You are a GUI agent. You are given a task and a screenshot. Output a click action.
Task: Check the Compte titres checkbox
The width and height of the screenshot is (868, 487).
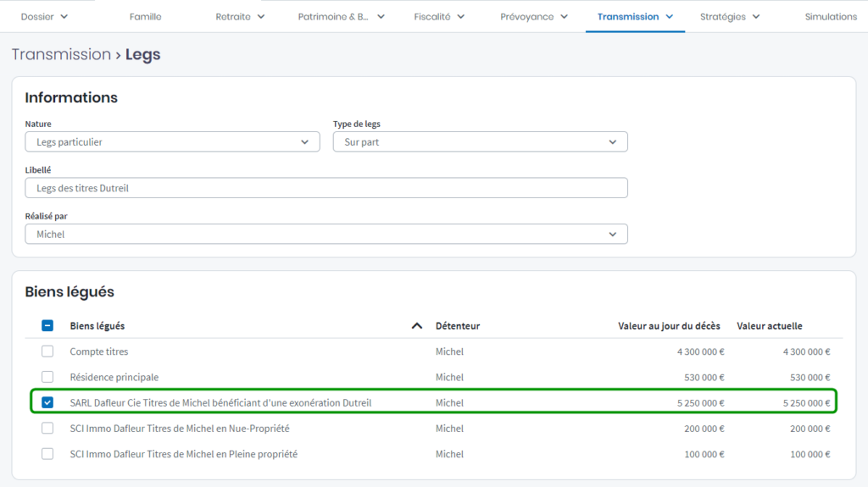coord(47,351)
